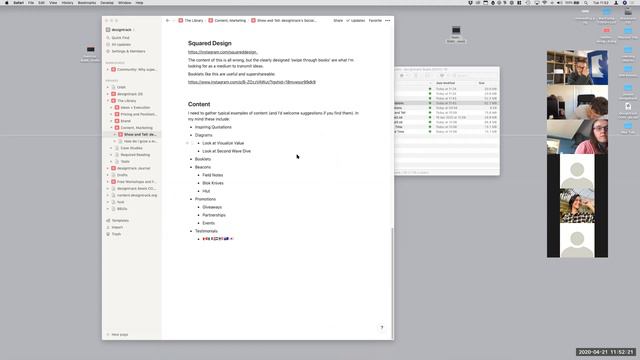The image size is (640, 360).
Task: Open the Apple menu
Action: pyautogui.click(x=7, y=2)
